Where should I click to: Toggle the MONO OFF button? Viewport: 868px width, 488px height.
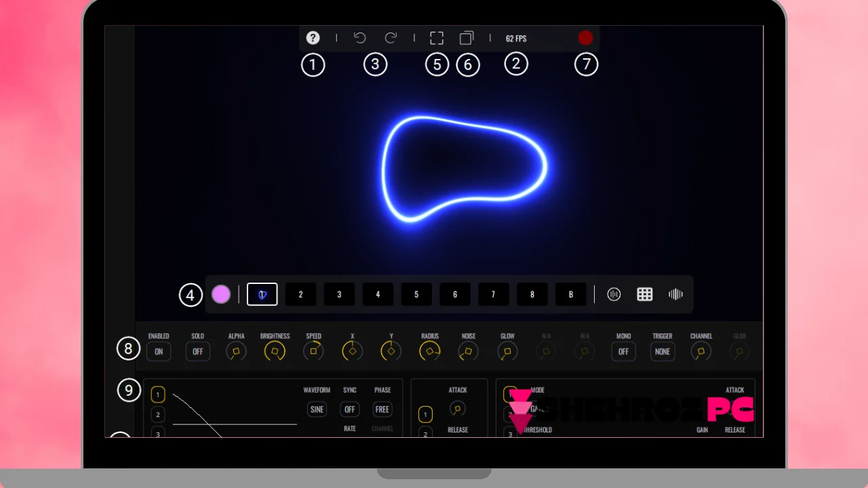click(x=624, y=352)
